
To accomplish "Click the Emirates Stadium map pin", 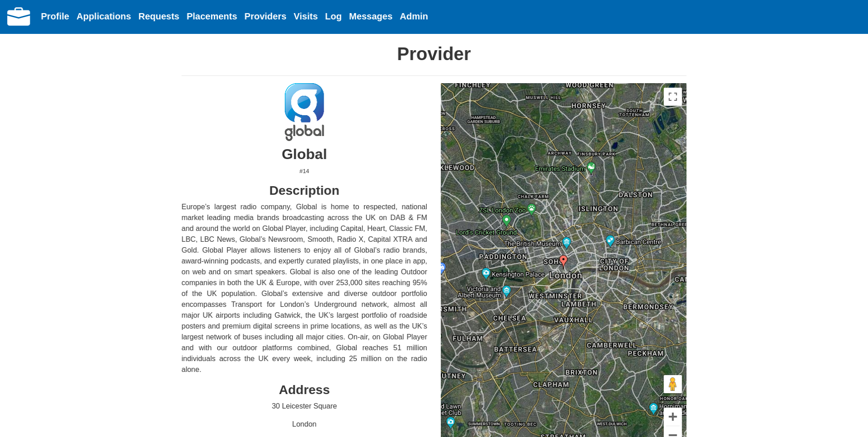I will click(x=591, y=168).
